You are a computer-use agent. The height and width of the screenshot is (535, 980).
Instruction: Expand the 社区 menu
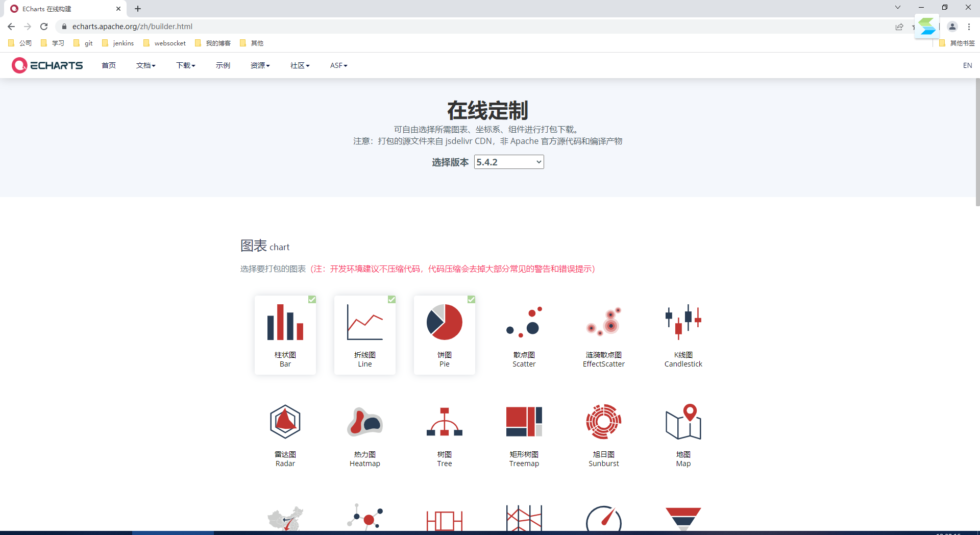[300, 65]
